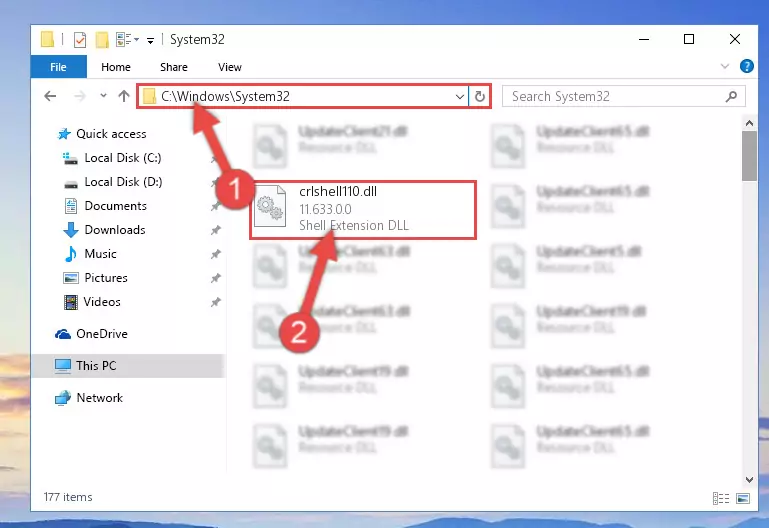The height and width of the screenshot is (528, 769).
Task: Refresh the System32 folder
Action: point(480,97)
